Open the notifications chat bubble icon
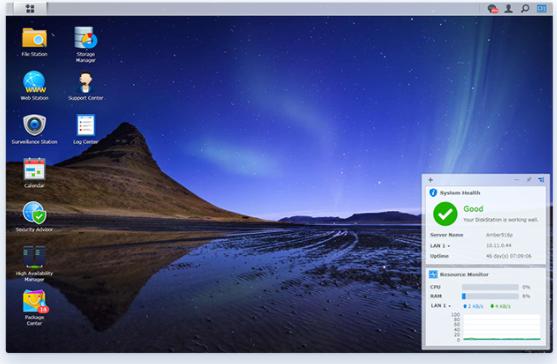The width and height of the screenshot is (557, 364). (493, 9)
